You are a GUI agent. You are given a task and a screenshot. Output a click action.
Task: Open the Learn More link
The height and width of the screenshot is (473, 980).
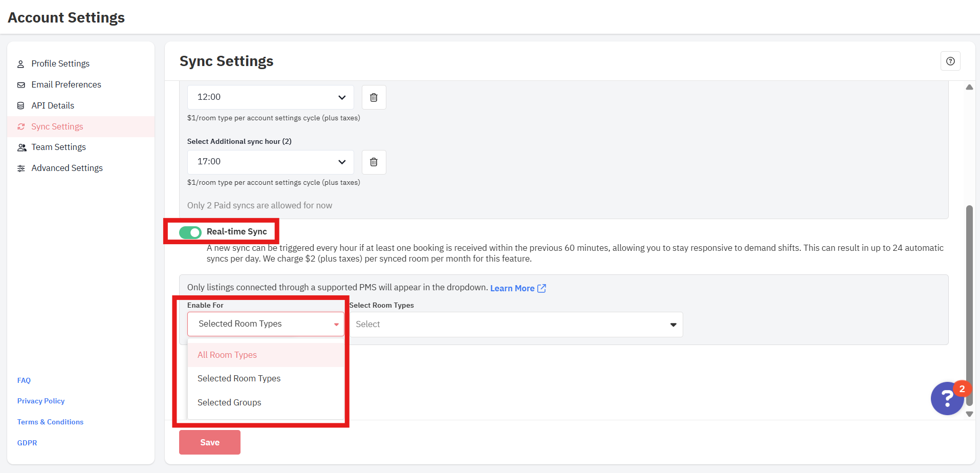512,288
